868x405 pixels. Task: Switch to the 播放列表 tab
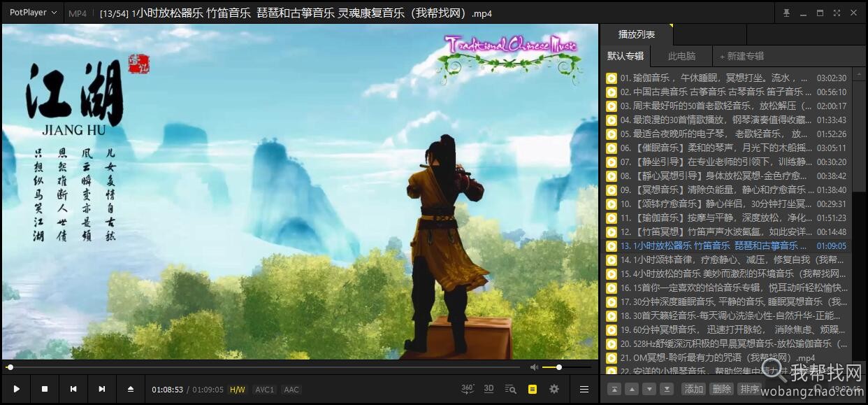pos(637,34)
